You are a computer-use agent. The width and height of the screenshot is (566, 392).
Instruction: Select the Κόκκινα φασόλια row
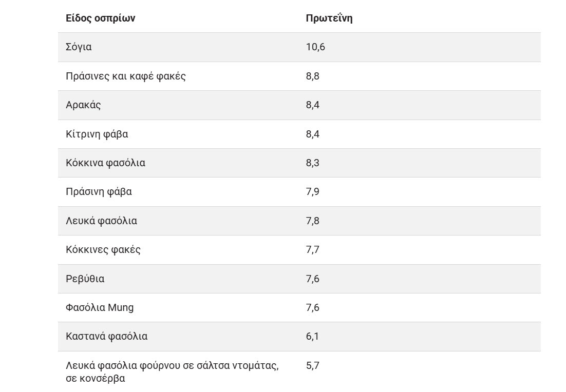click(106, 163)
